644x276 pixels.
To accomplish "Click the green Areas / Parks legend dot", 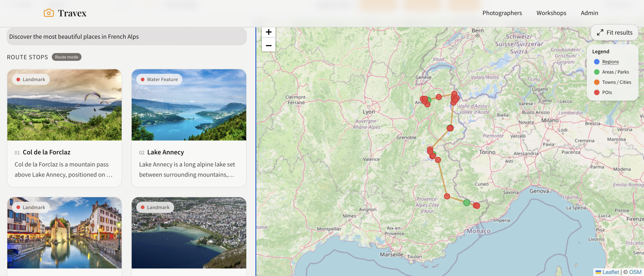I will 596,72.
